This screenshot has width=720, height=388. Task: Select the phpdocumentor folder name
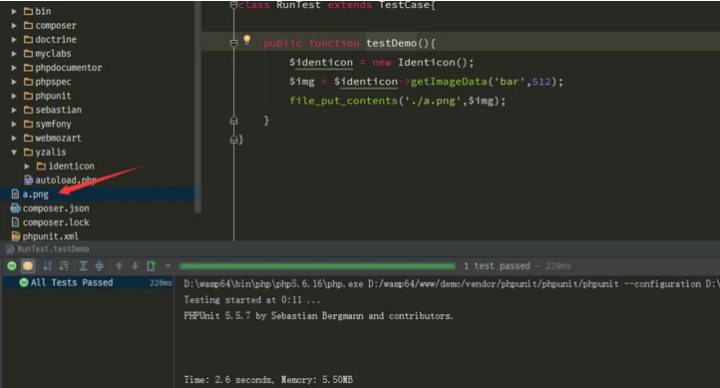[x=69, y=67]
